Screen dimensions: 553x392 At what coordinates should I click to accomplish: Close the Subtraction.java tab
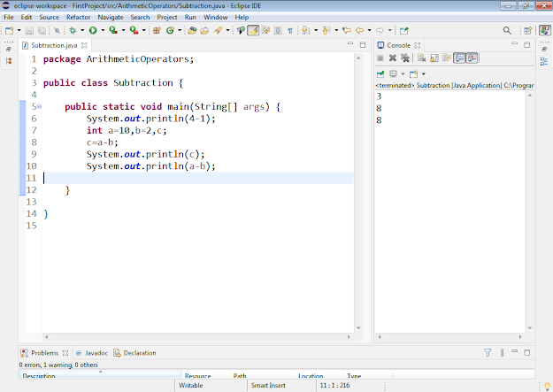[84, 45]
